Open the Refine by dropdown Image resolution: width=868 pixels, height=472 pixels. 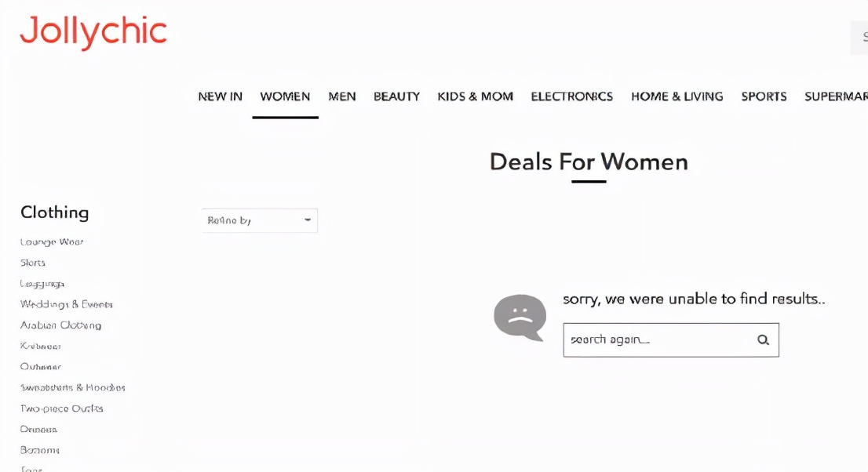(260, 220)
